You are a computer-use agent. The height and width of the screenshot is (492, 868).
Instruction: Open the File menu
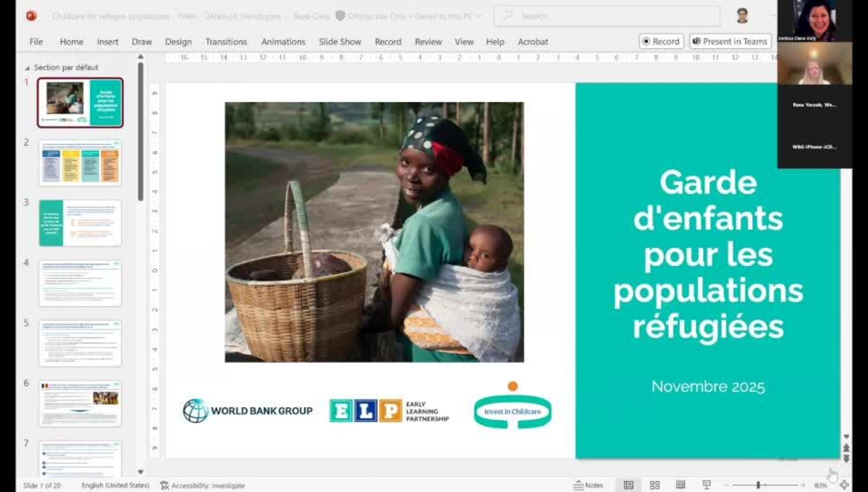[x=36, y=41]
